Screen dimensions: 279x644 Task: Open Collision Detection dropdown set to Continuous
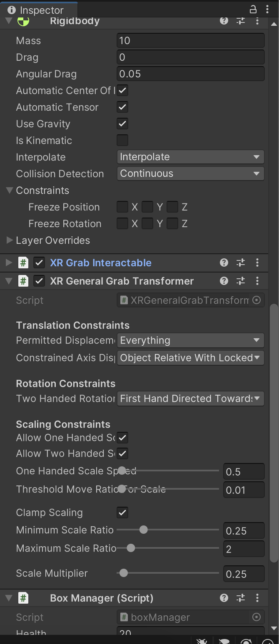tap(190, 173)
